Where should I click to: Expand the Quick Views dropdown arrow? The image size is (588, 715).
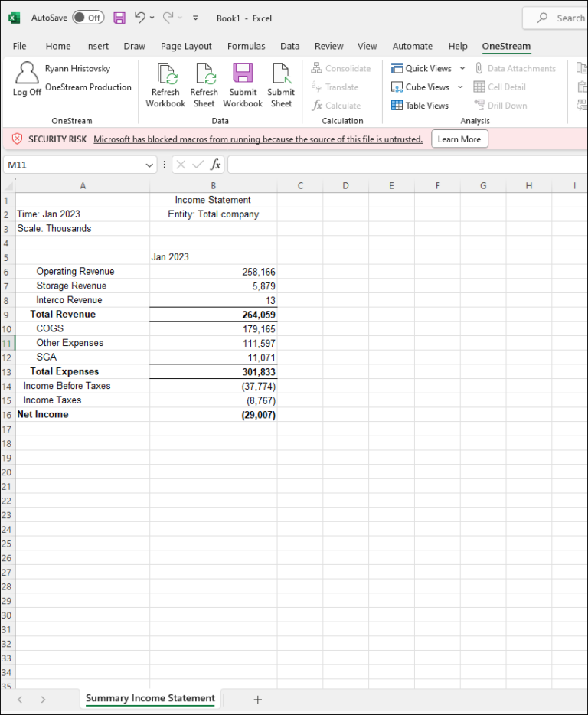[462, 68]
